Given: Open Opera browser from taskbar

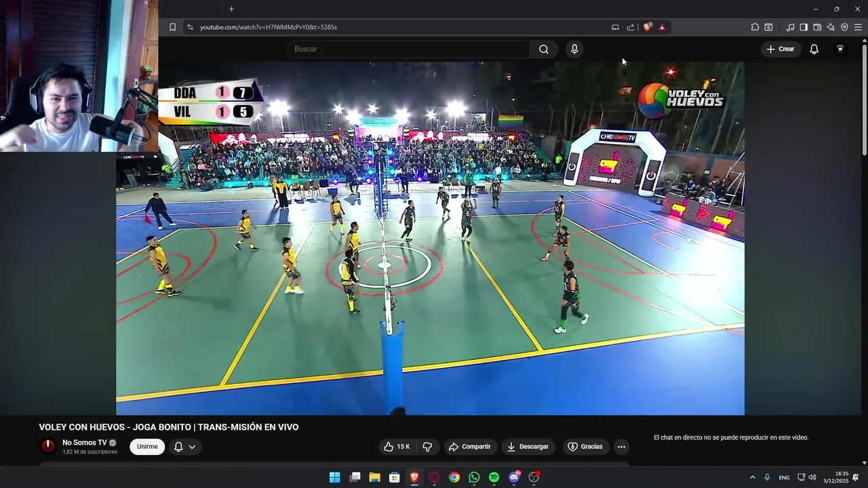Looking at the screenshot, I should click(x=434, y=477).
